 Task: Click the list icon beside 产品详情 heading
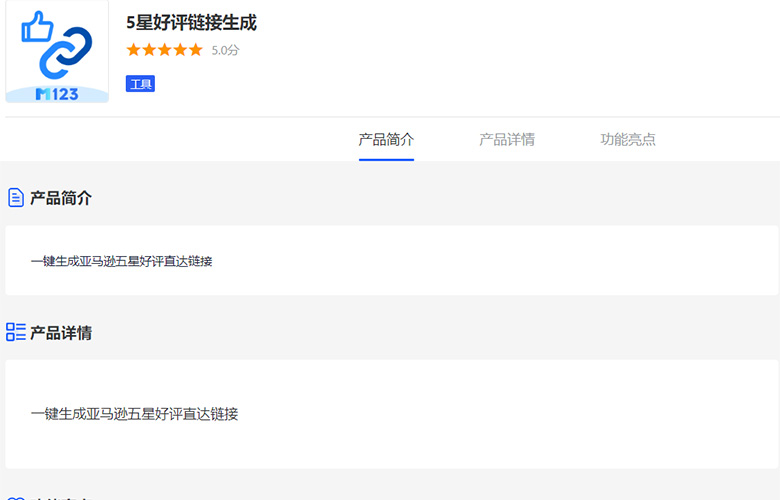coord(16,332)
